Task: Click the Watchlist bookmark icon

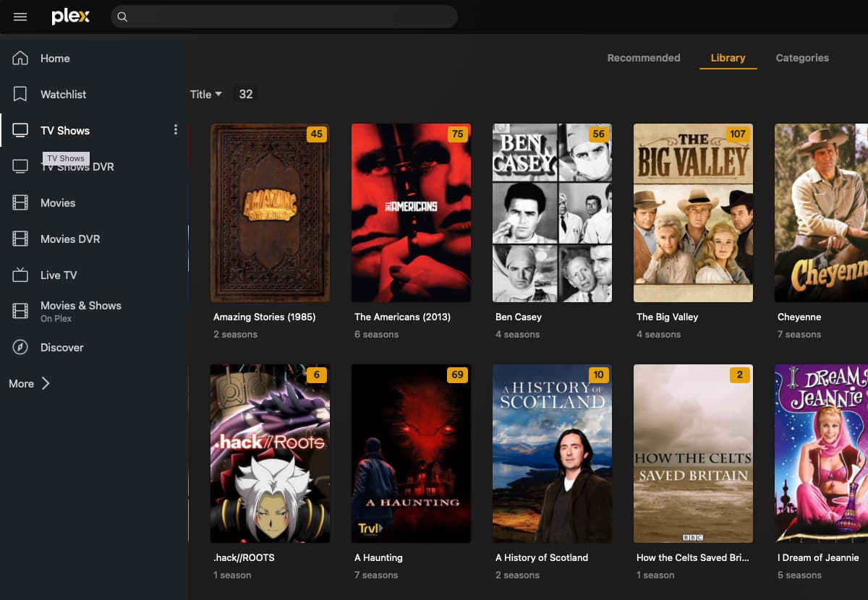Action: [x=20, y=95]
